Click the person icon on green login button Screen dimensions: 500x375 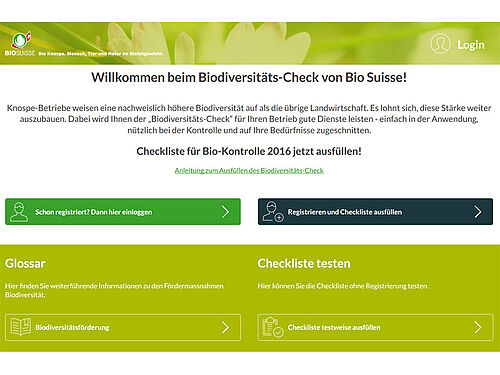click(x=19, y=212)
